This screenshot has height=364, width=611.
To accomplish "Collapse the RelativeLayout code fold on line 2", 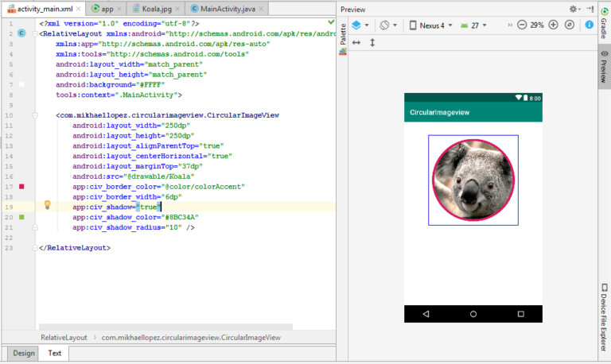I will pos(35,34).
